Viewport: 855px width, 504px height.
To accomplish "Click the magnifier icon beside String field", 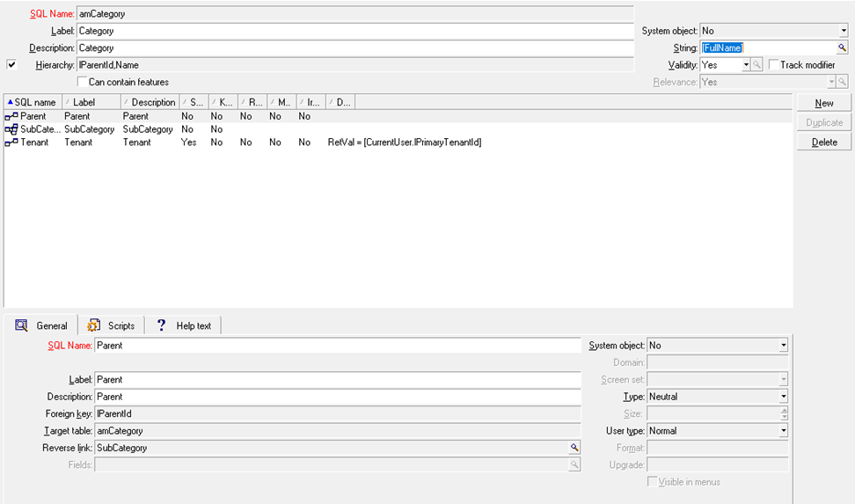I will (842, 48).
